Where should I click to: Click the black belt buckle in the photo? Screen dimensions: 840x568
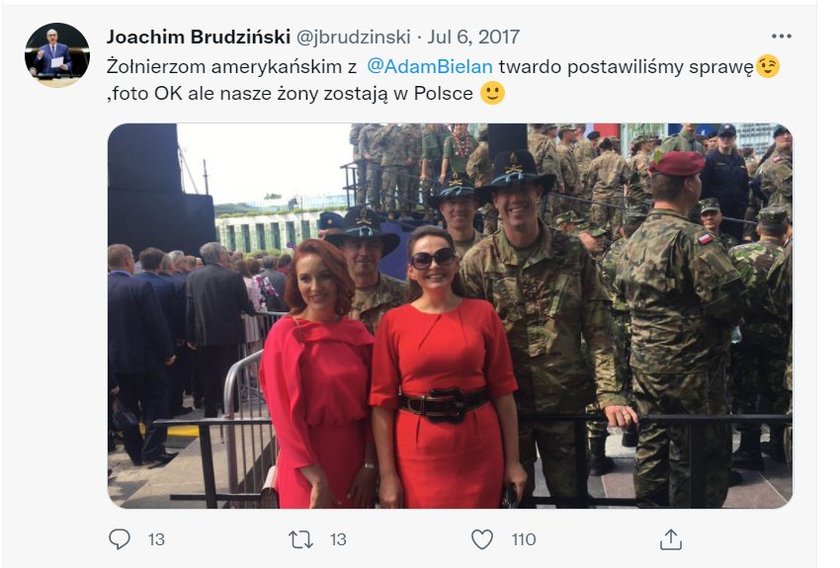[x=442, y=404]
